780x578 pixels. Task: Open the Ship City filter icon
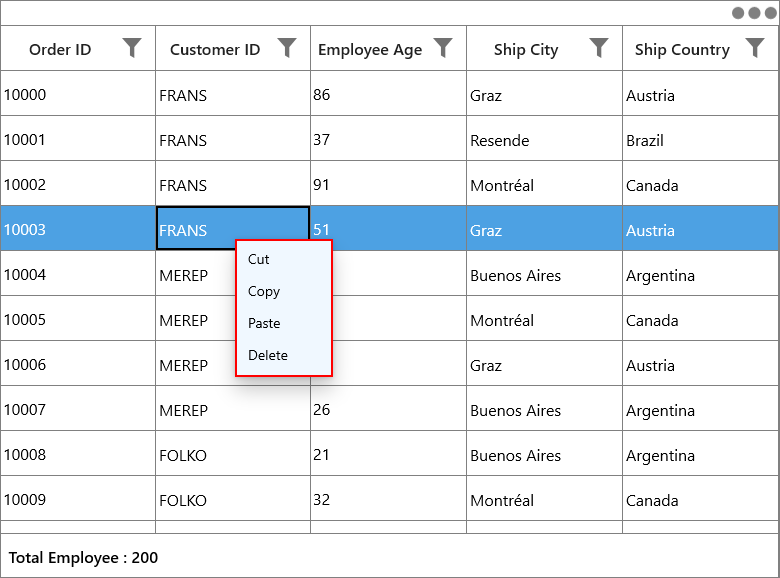coord(599,48)
